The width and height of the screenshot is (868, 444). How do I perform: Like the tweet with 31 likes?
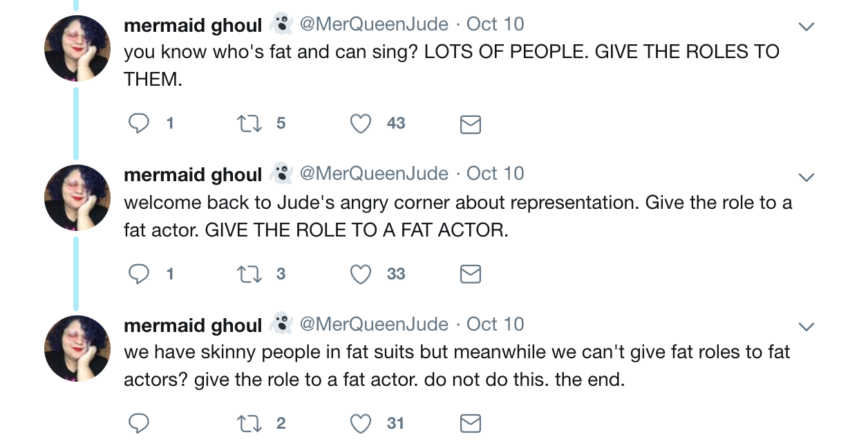pos(361,423)
